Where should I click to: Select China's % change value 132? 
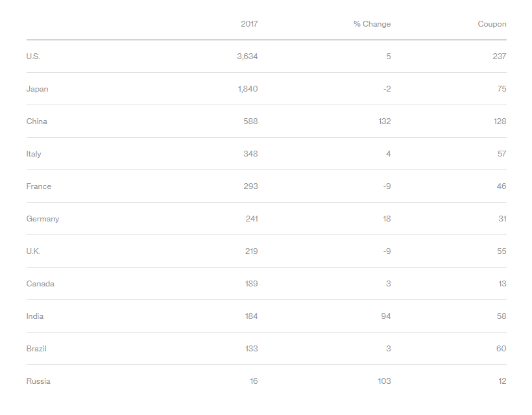(384, 121)
